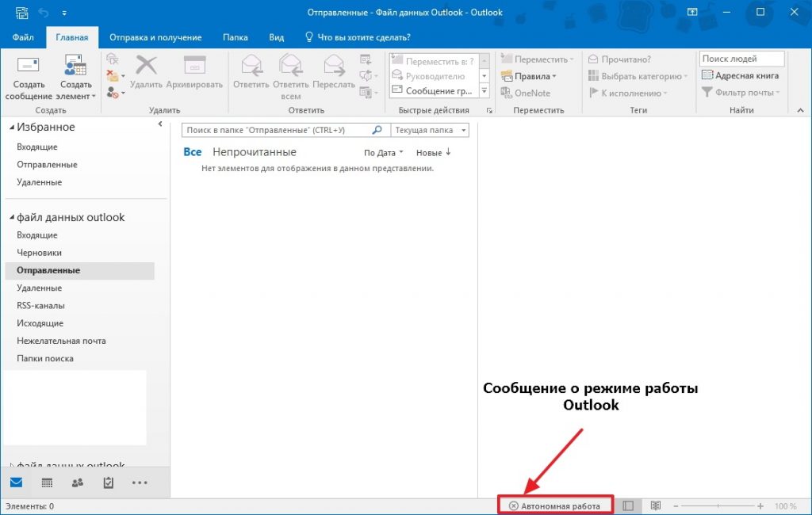
Task: Switch to the Отправка и получение tab
Action: (155, 37)
